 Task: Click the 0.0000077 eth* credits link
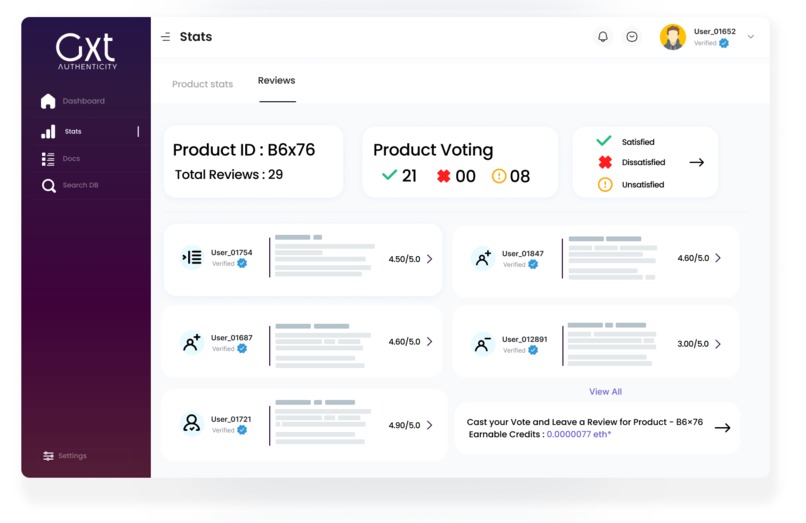[579, 435]
